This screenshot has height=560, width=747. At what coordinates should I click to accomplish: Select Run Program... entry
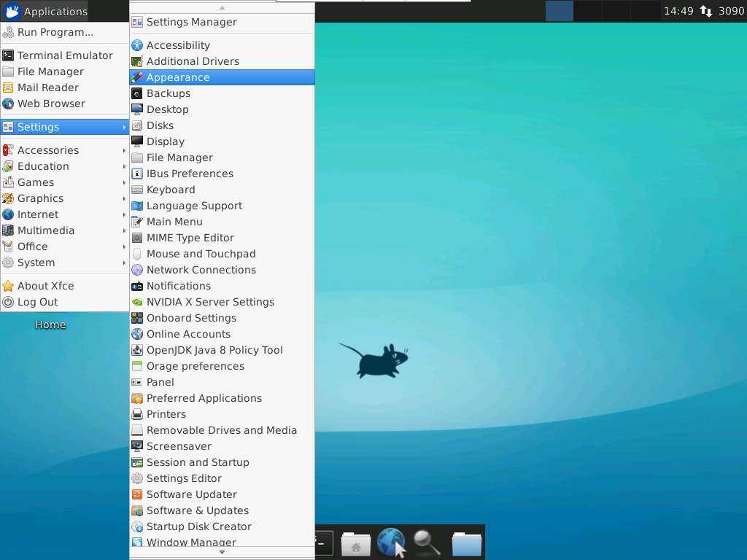tap(65, 32)
